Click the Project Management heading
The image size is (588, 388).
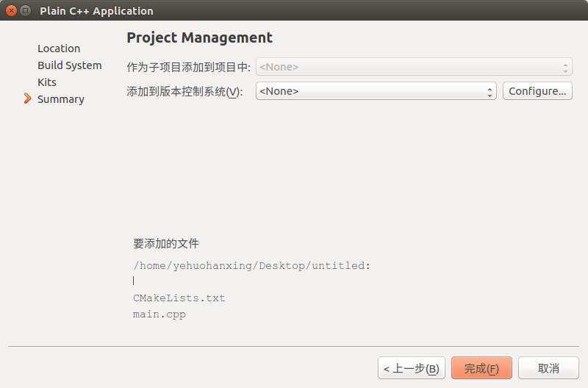[x=199, y=37]
